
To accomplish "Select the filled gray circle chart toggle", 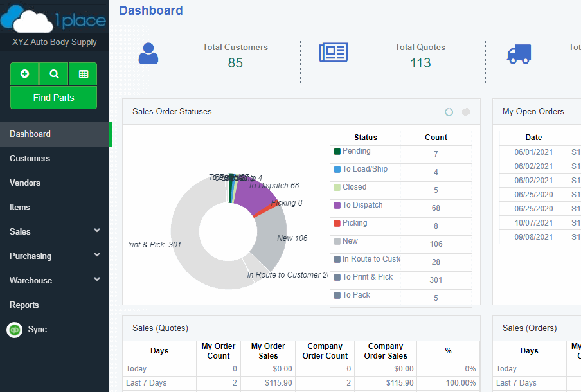I will coord(466,112).
